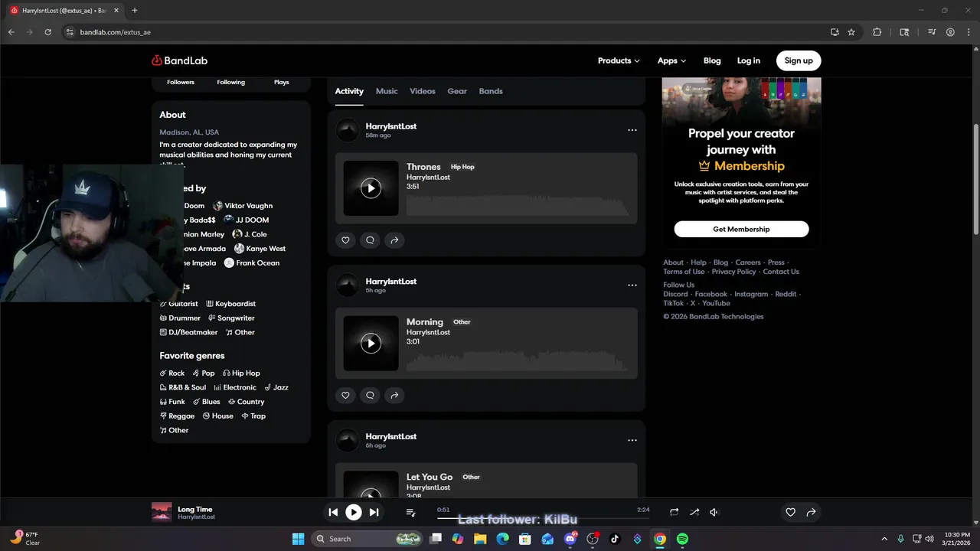Open the play queue icon
Screen dimensions: 980x551
[410, 513]
